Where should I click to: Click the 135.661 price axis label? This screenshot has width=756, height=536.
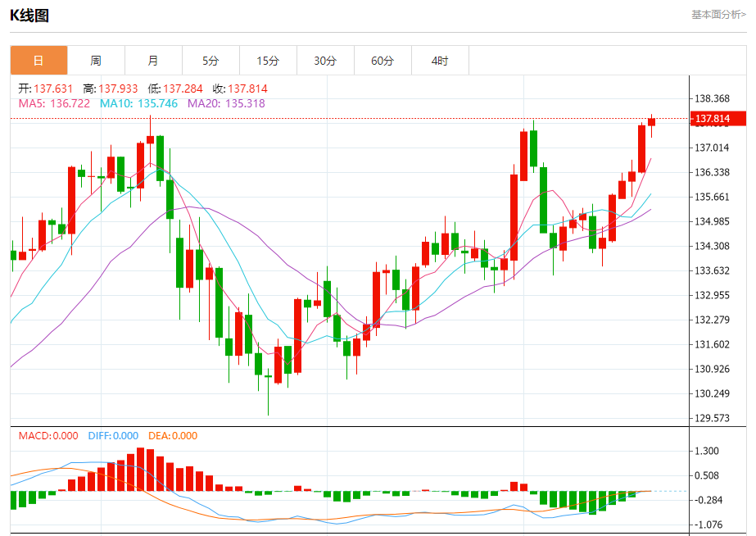pos(712,197)
